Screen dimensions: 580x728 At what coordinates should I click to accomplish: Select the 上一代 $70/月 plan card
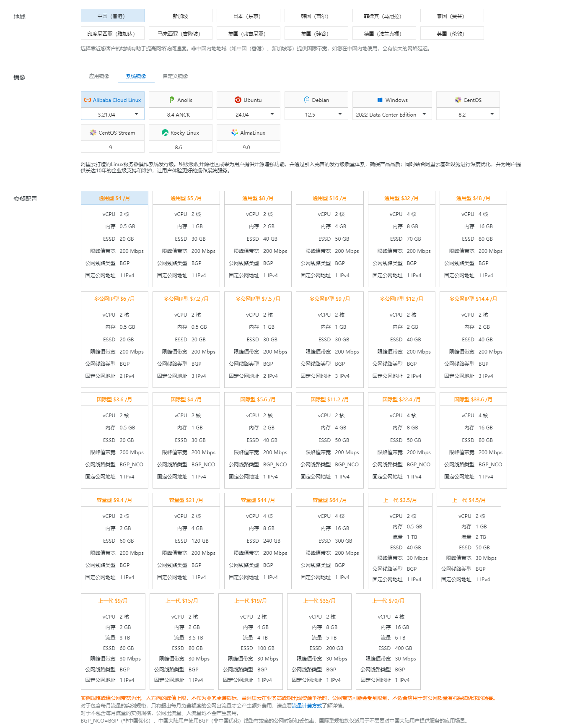(388, 642)
